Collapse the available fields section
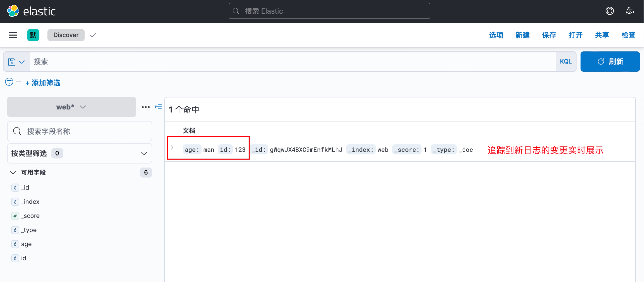The image size is (644, 282). tap(13, 172)
